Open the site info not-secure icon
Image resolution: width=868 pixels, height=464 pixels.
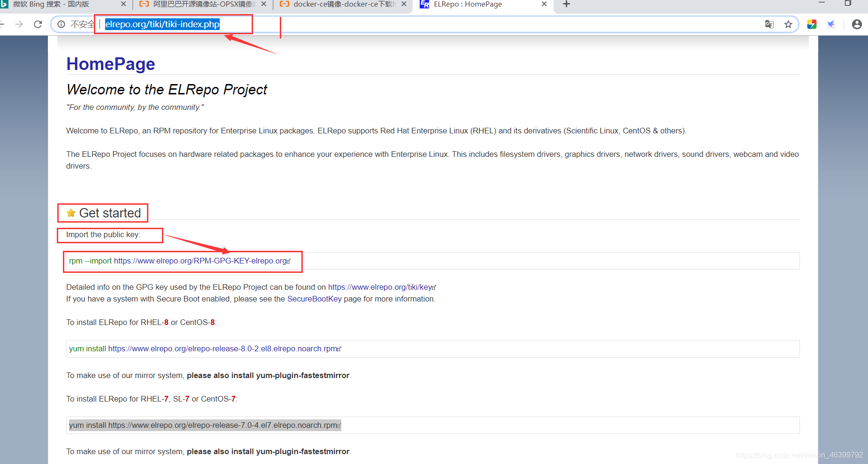[x=61, y=24]
